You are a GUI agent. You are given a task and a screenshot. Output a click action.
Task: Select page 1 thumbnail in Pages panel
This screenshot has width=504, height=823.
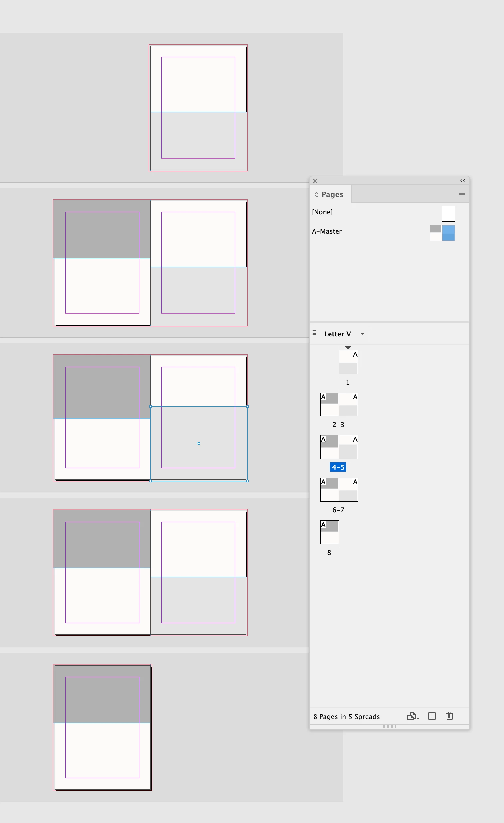348,362
